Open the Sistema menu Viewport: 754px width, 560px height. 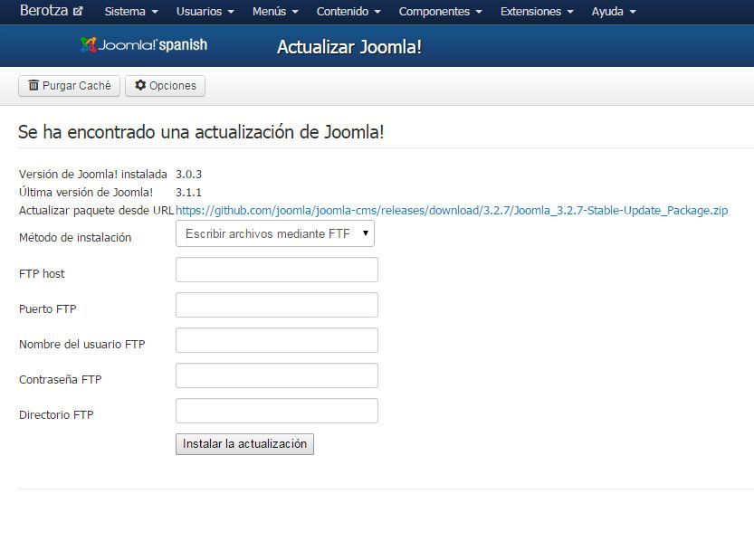[131, 12]
